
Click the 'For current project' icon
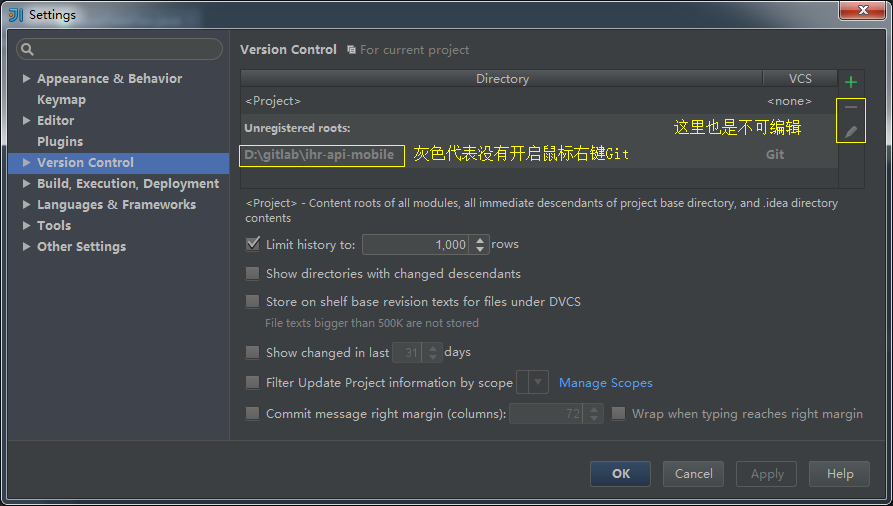351,50
